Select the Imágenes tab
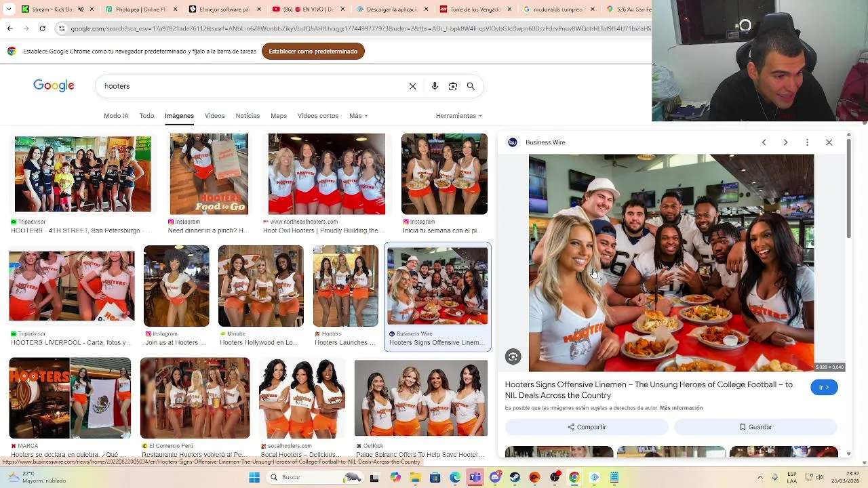The width and height of the screenshot is (868, 488). 179,116
